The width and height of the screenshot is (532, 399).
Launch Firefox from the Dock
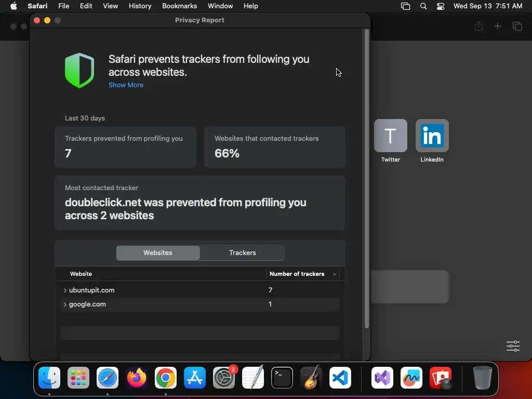click(x=137, y=378)
